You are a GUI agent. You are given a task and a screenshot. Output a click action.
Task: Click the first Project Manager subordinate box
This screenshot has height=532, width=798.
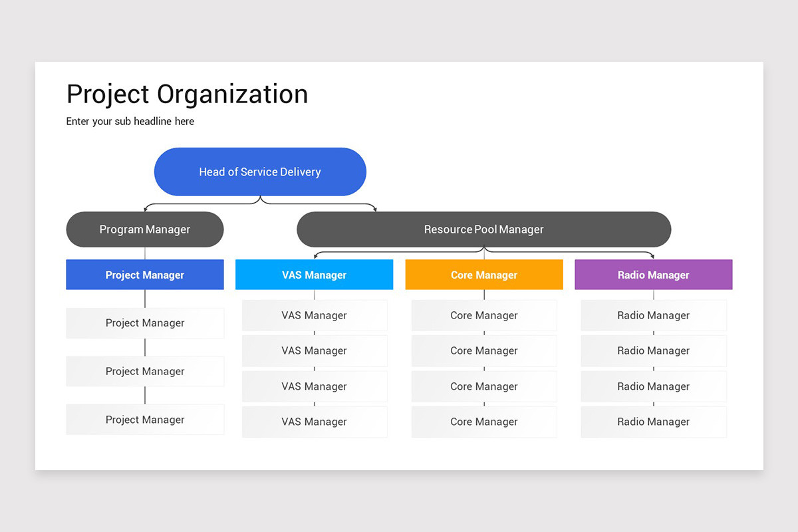click(x=144, y=323)
